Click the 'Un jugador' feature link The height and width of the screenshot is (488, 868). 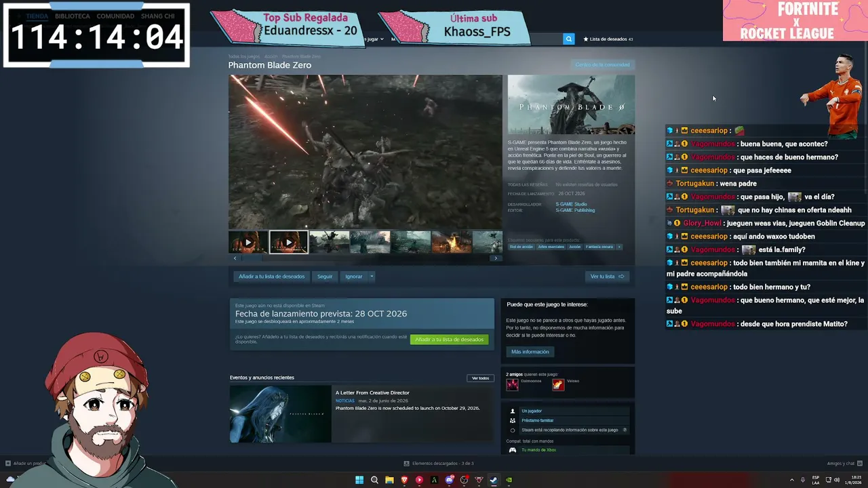click(532, 411)
